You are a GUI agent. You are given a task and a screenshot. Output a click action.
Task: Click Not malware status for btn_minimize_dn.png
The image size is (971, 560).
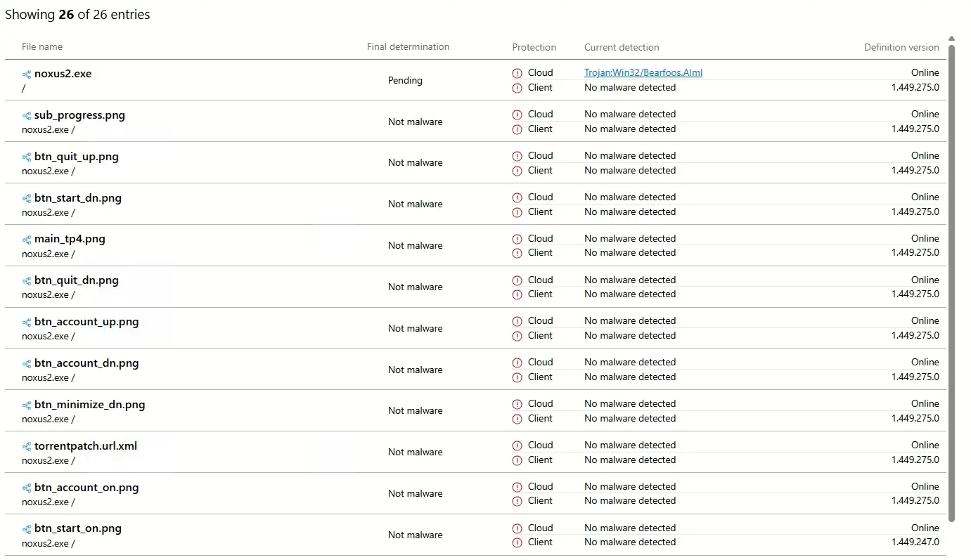tap(416, 411)
